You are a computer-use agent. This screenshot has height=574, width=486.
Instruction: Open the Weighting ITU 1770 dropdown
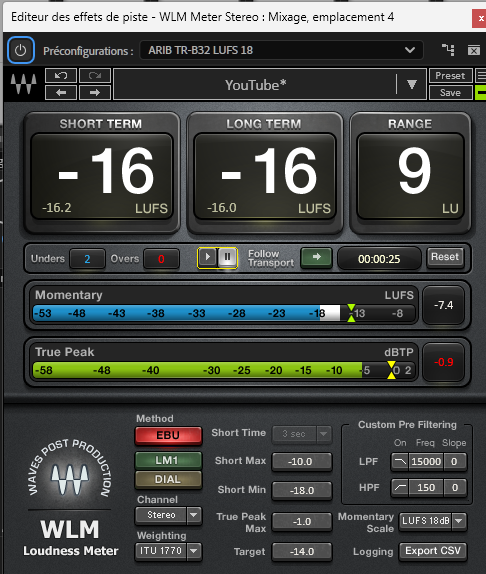click(168, 551)
